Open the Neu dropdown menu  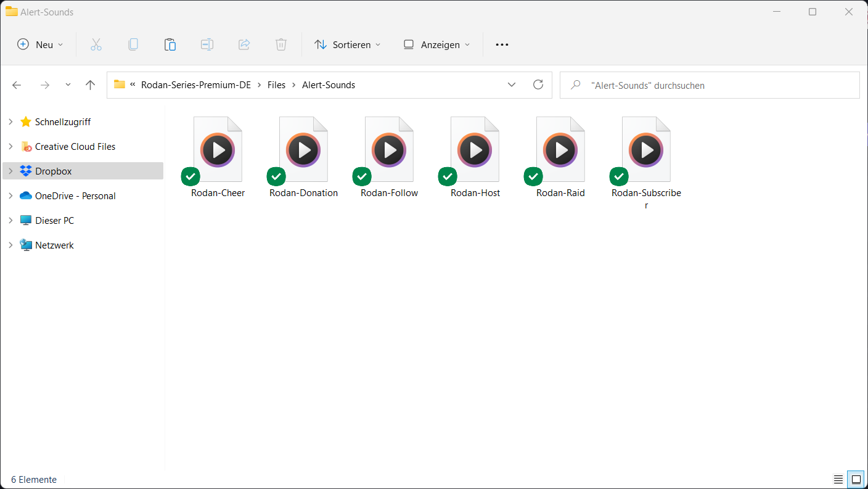[x=40, y=44]
